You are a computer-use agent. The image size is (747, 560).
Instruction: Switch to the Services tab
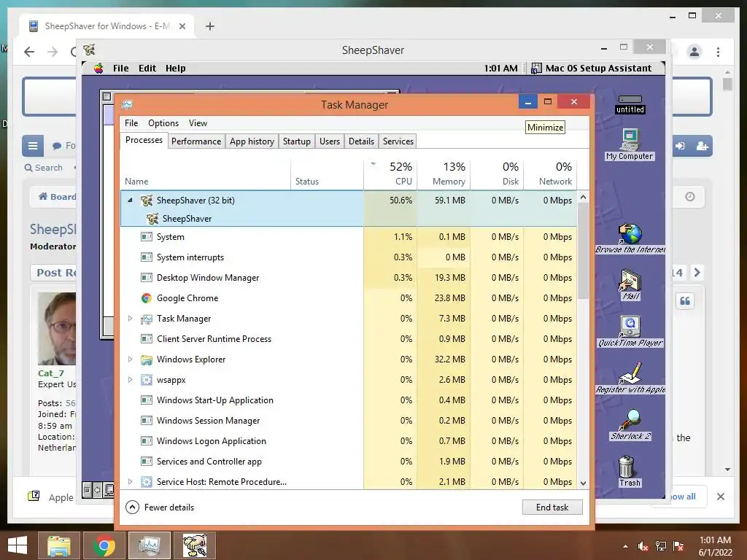[398, 141]
